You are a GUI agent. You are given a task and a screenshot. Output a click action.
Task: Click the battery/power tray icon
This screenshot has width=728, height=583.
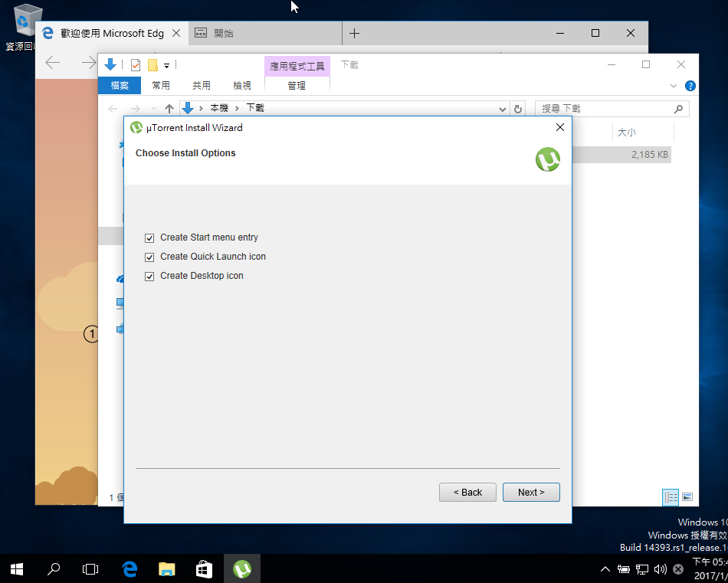point(624,569)
